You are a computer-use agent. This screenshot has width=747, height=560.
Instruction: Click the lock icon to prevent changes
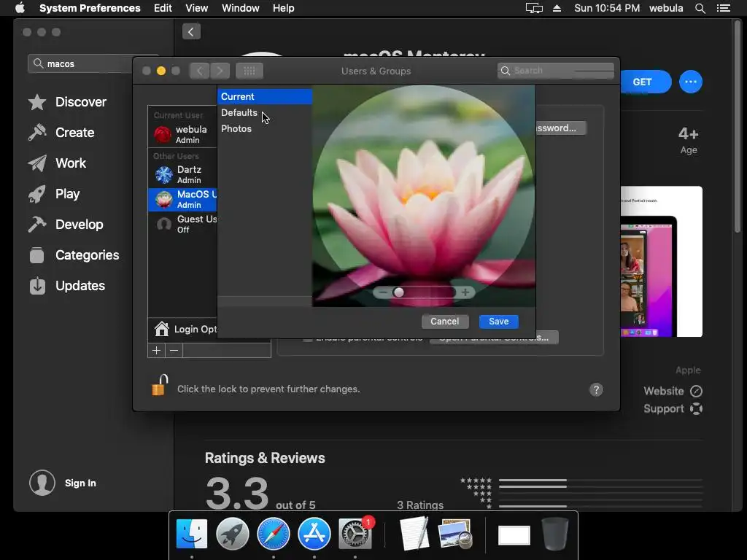[x=160, y=385]
